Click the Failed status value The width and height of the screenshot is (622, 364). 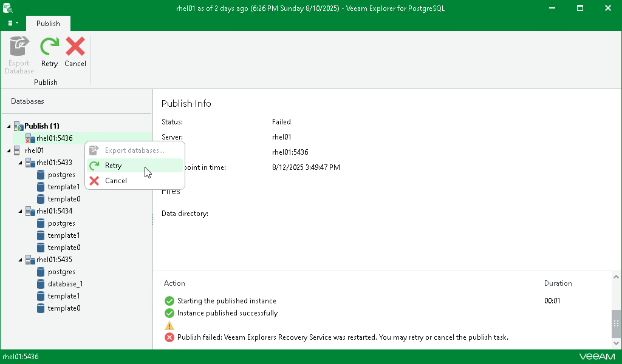point(281,121)
